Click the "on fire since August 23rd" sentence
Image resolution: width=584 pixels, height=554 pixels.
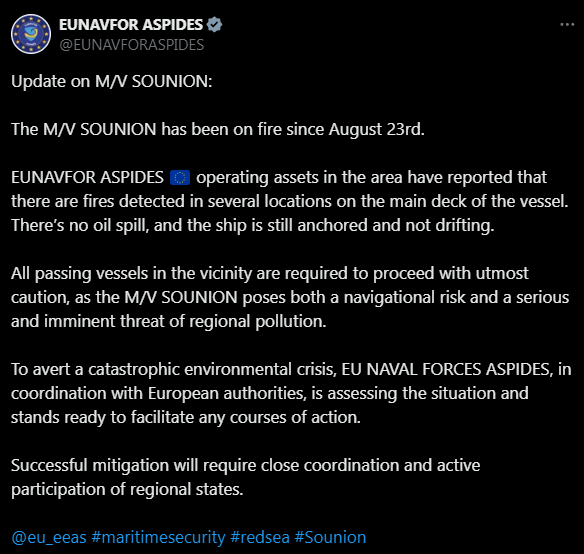pyautogui.click(x=218, y=129)
